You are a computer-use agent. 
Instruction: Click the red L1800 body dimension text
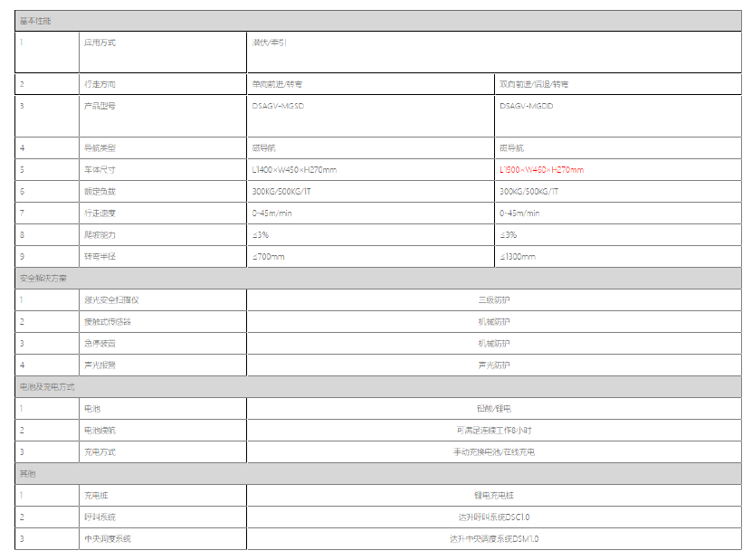(541, 169)
